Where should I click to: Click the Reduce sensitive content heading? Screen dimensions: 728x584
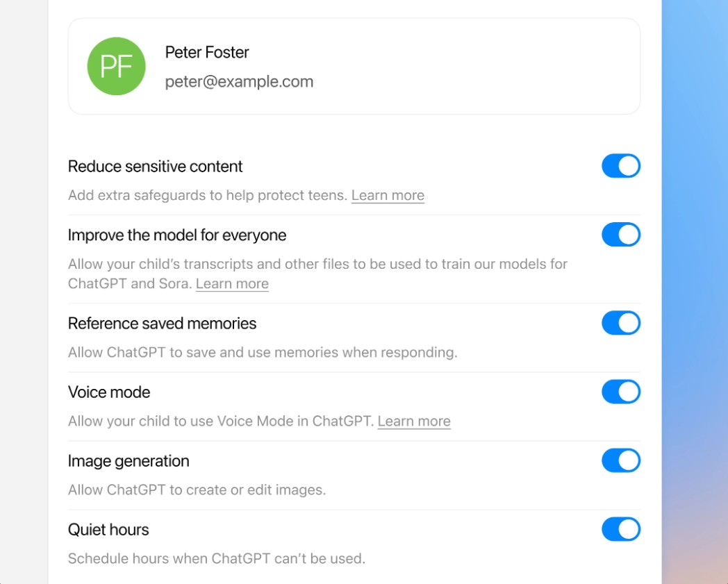pyautogui.click(x=156, y=167)
